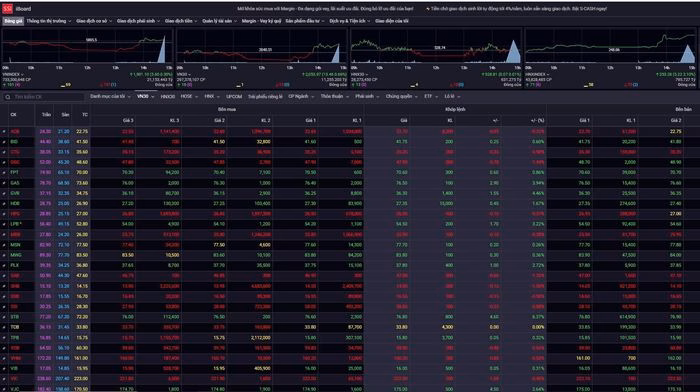Screen dimensions: 700x392
Task: Switch to the UPCOM tab
Action: (x=234, y=96)
